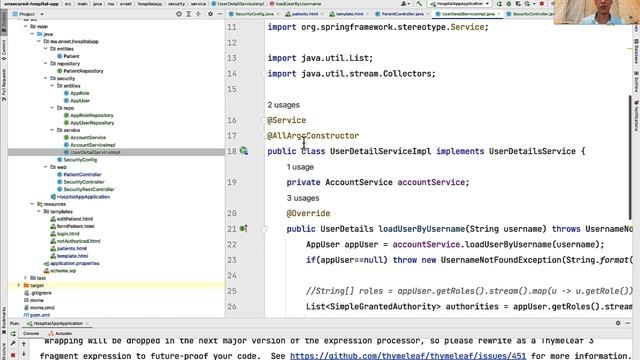The width and height of the screenshot is (640, 360).
Task: Click the debug bug icon in toolbar
Action: (x=509, y=4)
